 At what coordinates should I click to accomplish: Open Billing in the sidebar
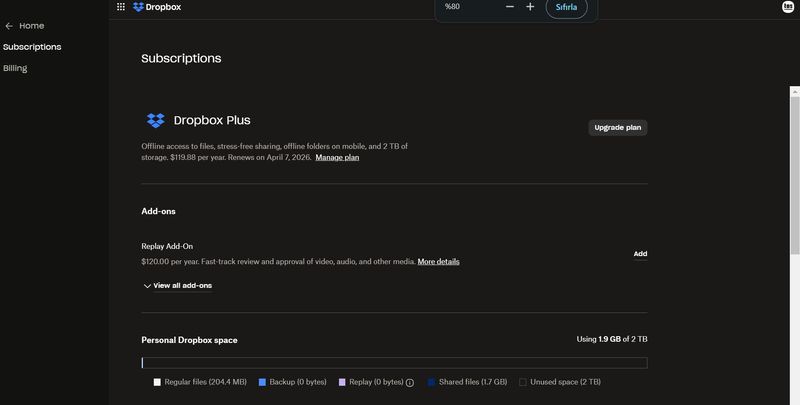click(15, 68)
